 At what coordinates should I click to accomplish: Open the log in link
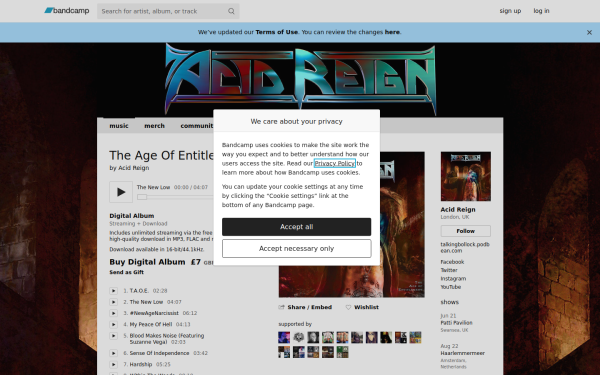click(541, 11)
